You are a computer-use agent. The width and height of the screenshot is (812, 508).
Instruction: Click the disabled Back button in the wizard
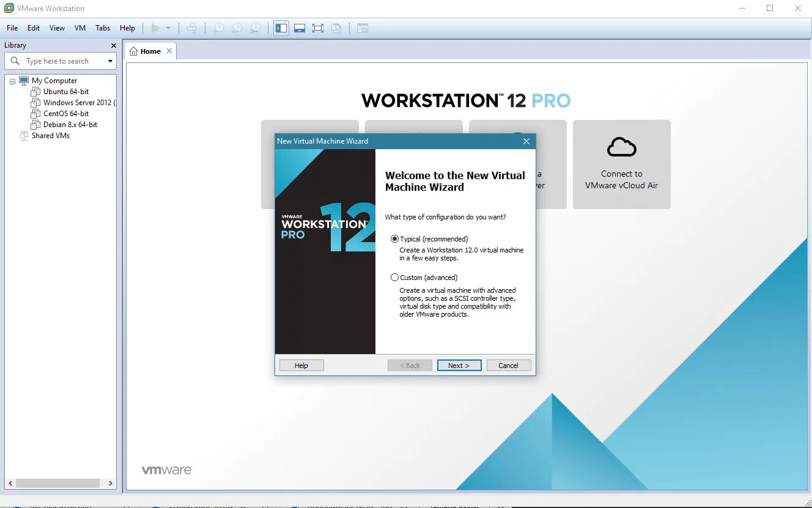tap(410, 366)
